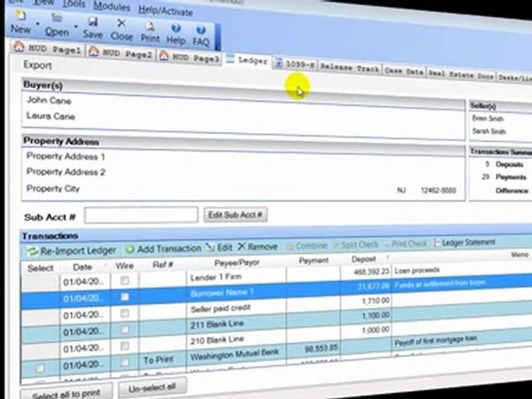Expand the dropdown arrow beside Open
This screenshot has width=532, height=399.
76,27
